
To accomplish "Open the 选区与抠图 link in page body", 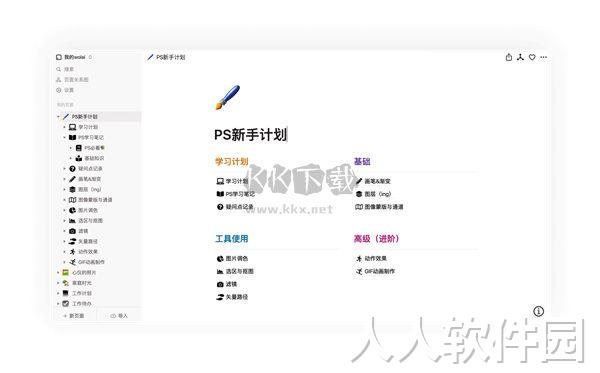I will point(235,271).
